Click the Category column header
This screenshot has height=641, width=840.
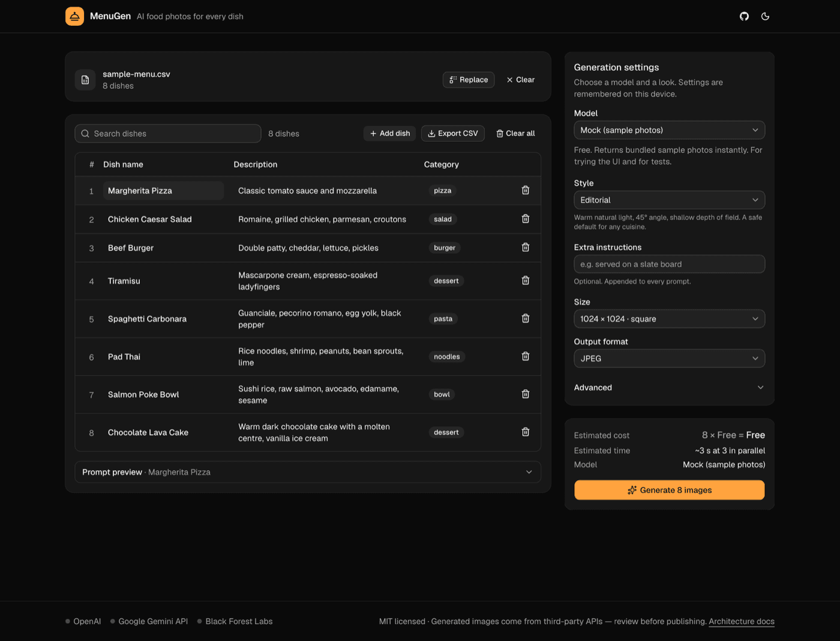click(442, 164)
